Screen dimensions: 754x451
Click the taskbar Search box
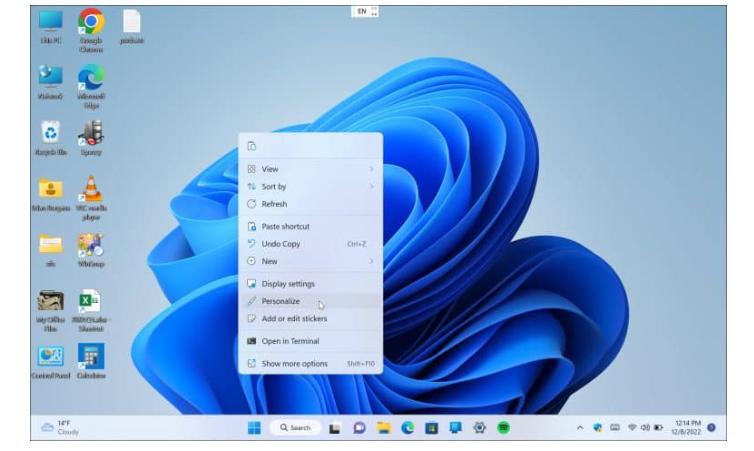[295, 427]
